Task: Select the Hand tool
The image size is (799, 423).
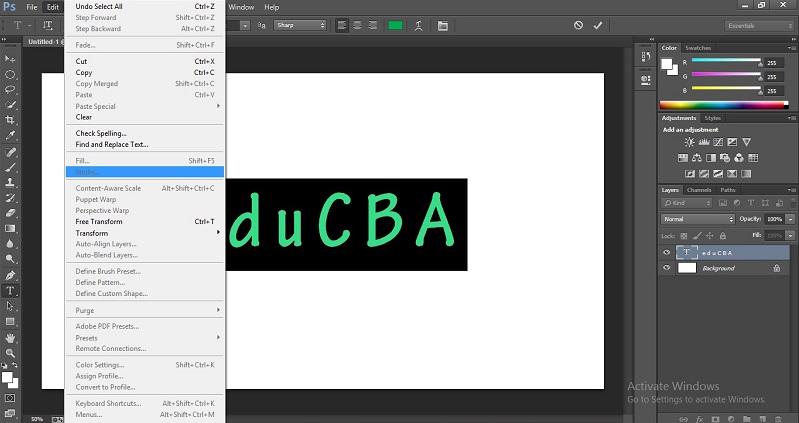Action: click(10, 338)
